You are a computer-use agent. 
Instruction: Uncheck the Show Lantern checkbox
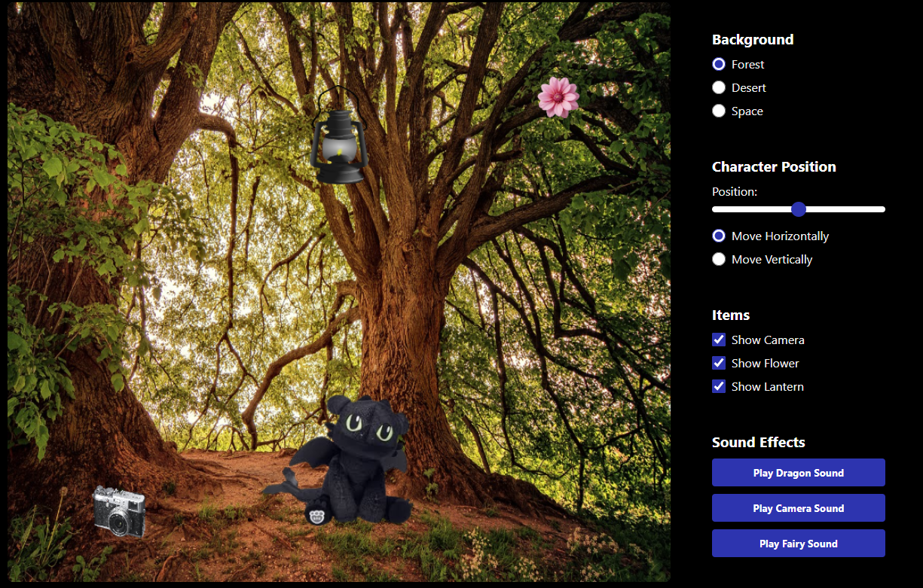coord(719,387)
